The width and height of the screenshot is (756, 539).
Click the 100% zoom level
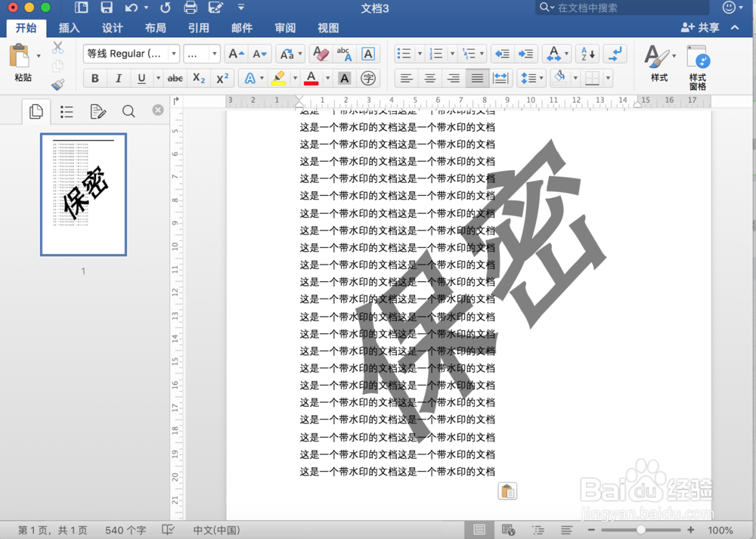click(720, 531)
